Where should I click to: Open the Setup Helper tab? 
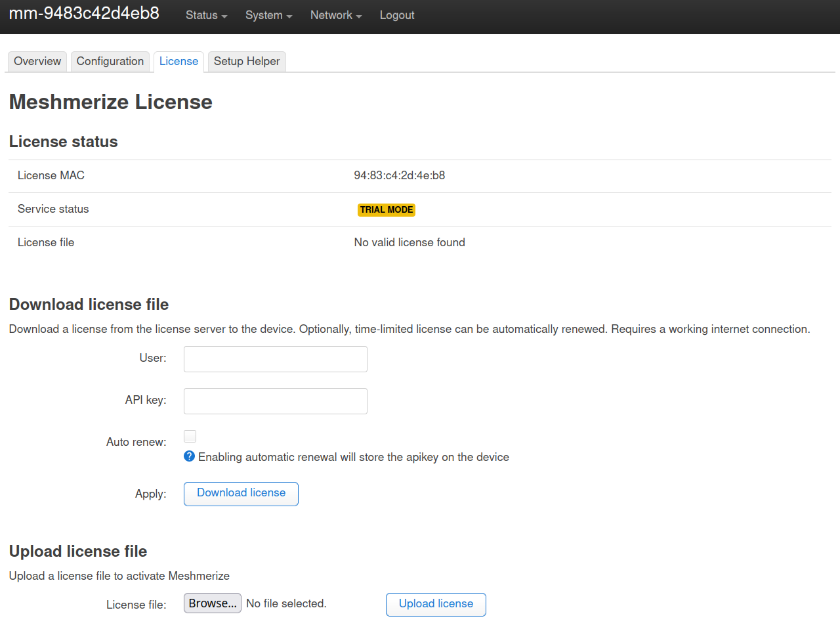(x=247, y=61)
